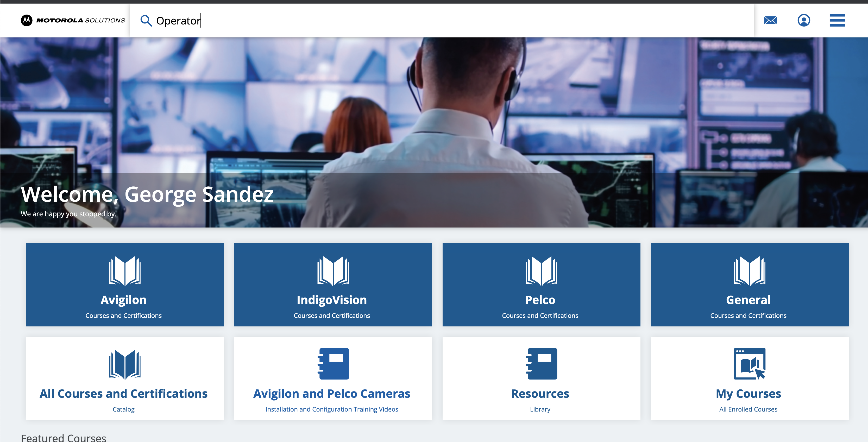Viewport: 868px width, 442px height.
Task: Click the search magnifier icon
Action: [x=146, y=21]
